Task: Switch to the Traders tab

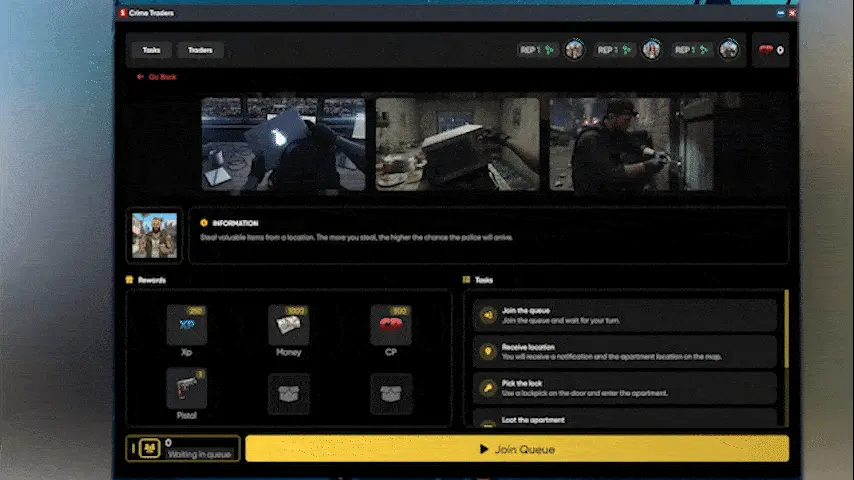Action: (x=200, y=50)
